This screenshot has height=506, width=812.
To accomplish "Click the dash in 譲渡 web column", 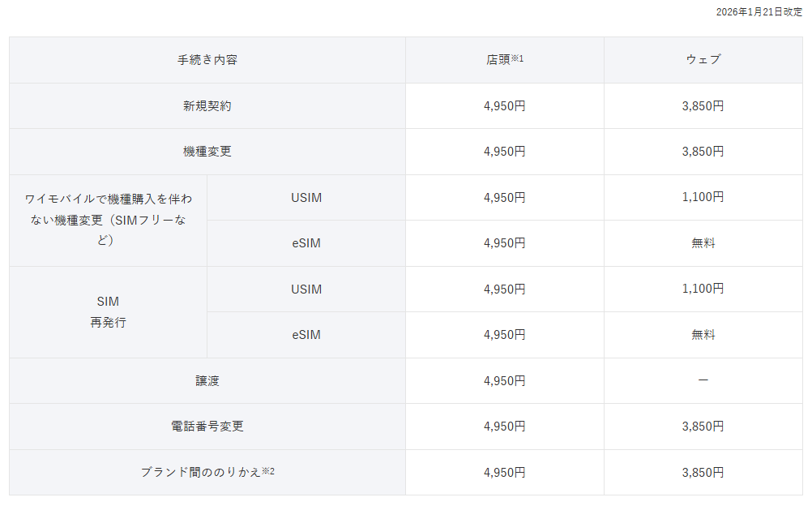I will 703,380.
